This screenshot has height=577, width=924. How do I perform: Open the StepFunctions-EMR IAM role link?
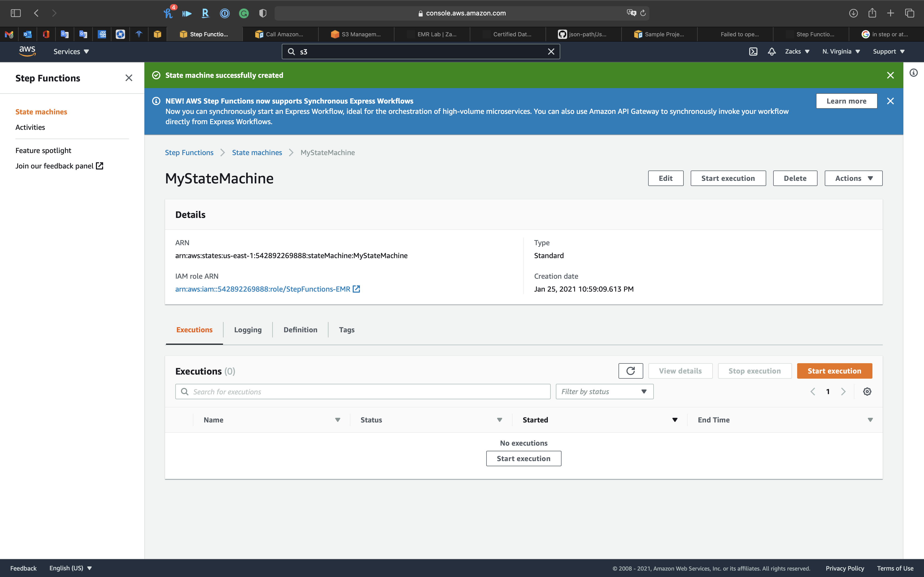click(x=262, y=289)
